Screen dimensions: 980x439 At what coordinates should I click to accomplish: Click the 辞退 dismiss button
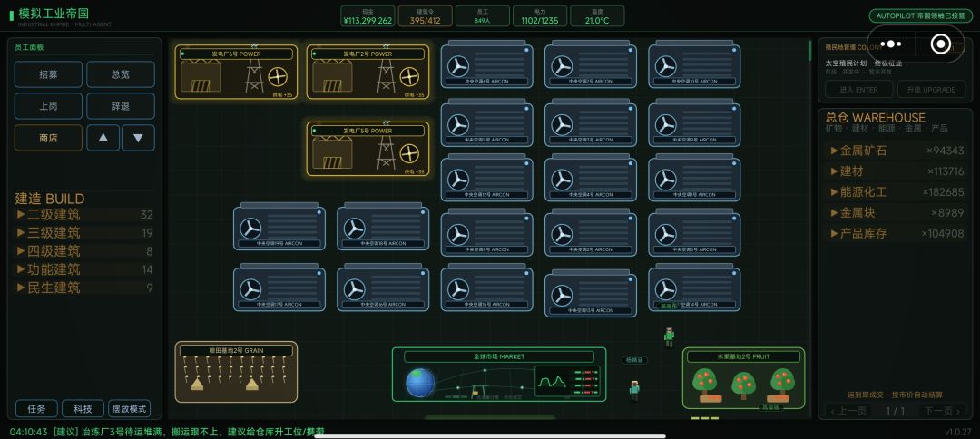(121, 106)
